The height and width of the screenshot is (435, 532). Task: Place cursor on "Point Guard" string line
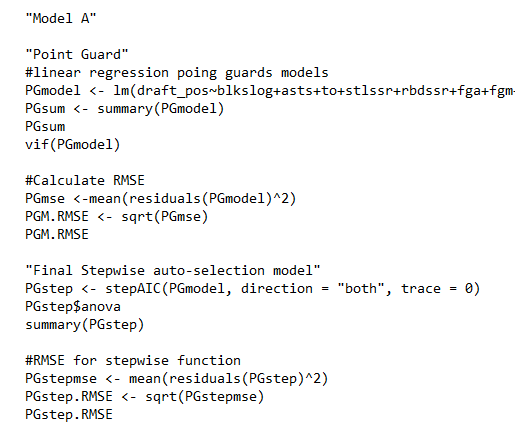77,54
